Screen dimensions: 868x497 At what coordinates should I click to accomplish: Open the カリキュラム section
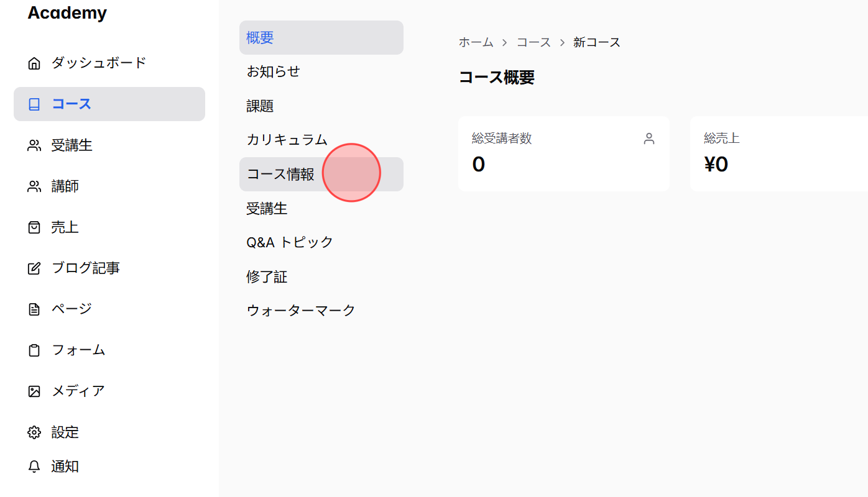[287, 140]
